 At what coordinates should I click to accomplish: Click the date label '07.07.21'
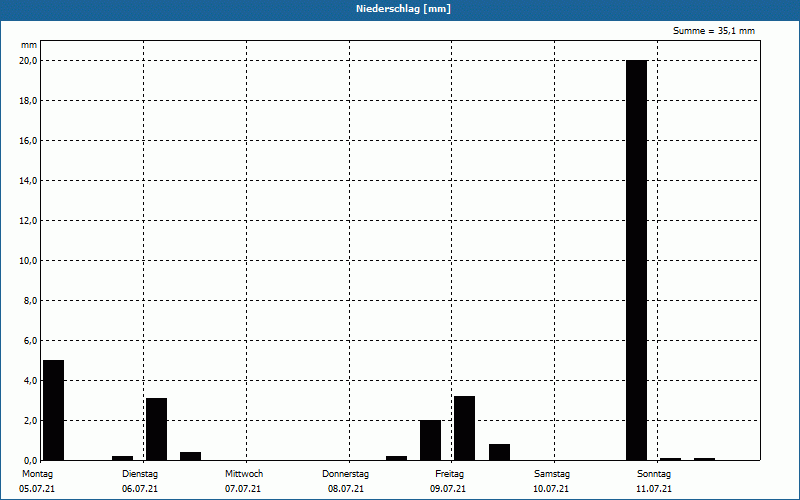(x=243, y=489)
